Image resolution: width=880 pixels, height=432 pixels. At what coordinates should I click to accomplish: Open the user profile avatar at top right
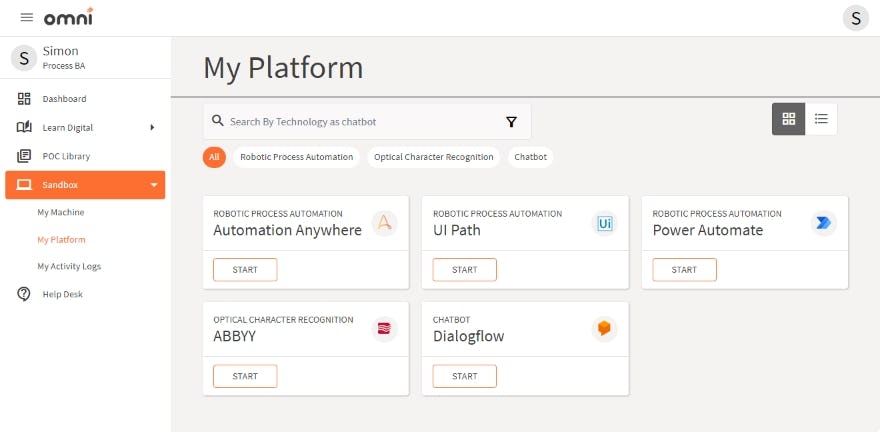click(855, 18)
